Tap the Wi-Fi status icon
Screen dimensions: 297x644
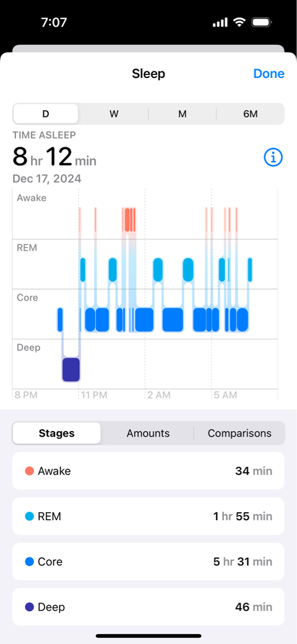239,22
